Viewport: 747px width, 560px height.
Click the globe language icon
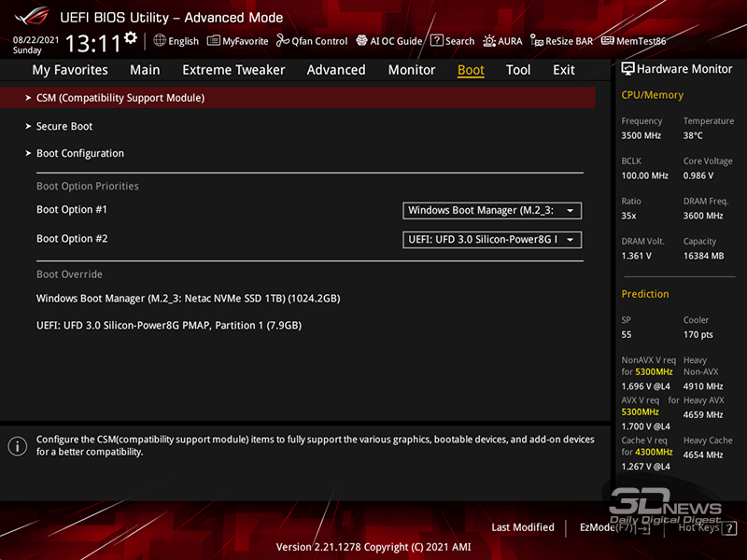point(160,40)
